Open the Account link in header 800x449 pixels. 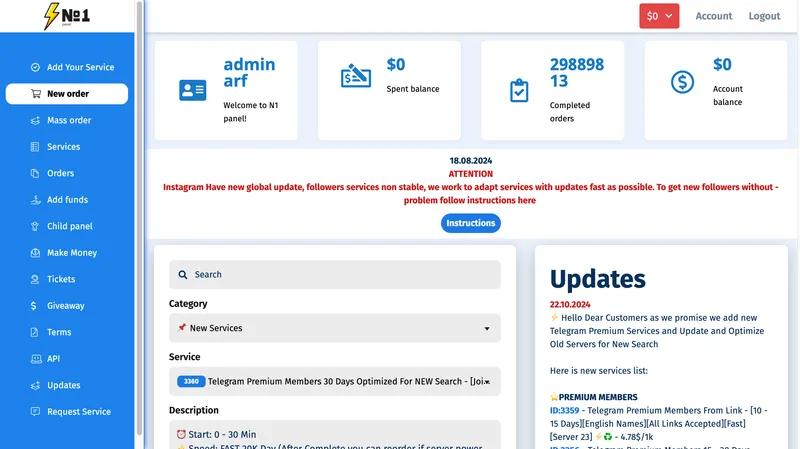pyautogui.click(x=714, y=16)
